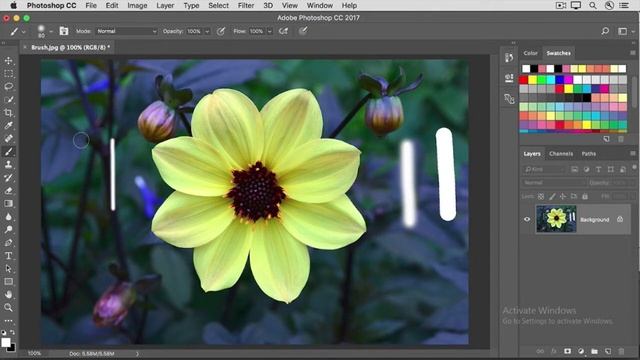Select the Crop tool
Screen dimensions: 640x360
9,113
